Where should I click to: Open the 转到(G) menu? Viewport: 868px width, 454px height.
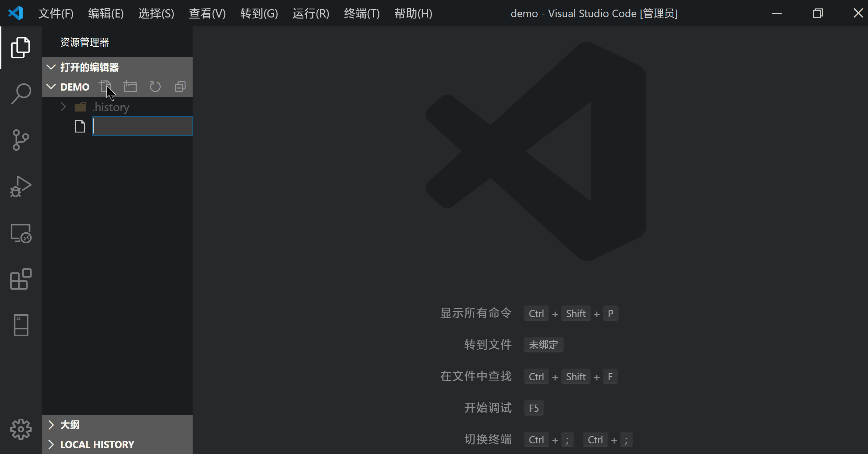[x=259, y=13]
